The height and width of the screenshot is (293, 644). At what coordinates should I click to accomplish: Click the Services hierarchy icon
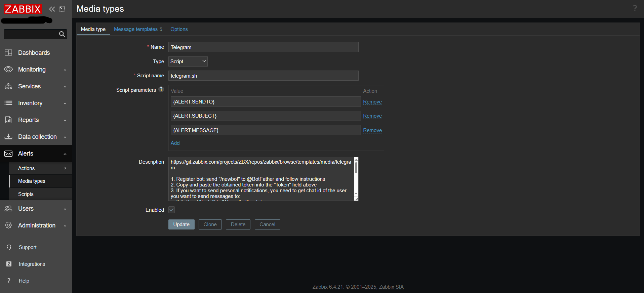tap(8, 86)
